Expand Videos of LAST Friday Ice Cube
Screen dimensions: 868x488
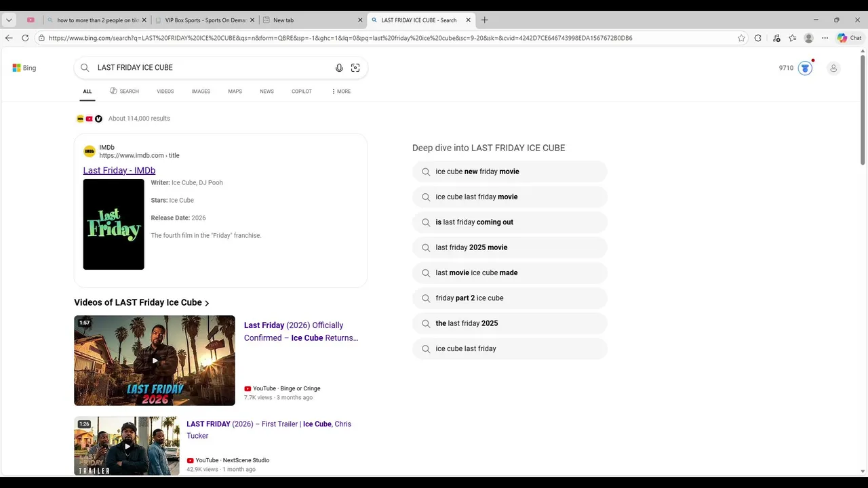click(x=141, y=302)
